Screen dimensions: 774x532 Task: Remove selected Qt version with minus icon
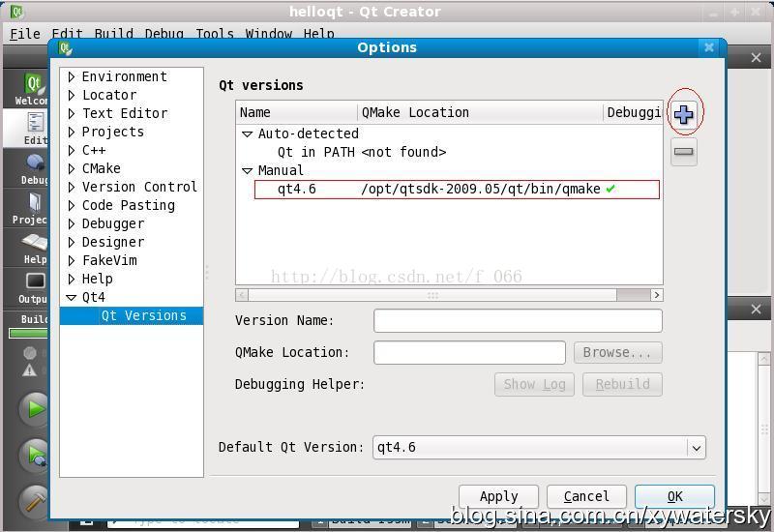684,152
